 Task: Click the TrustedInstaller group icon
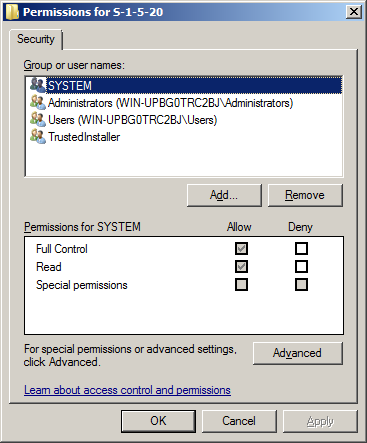(38, 136)
